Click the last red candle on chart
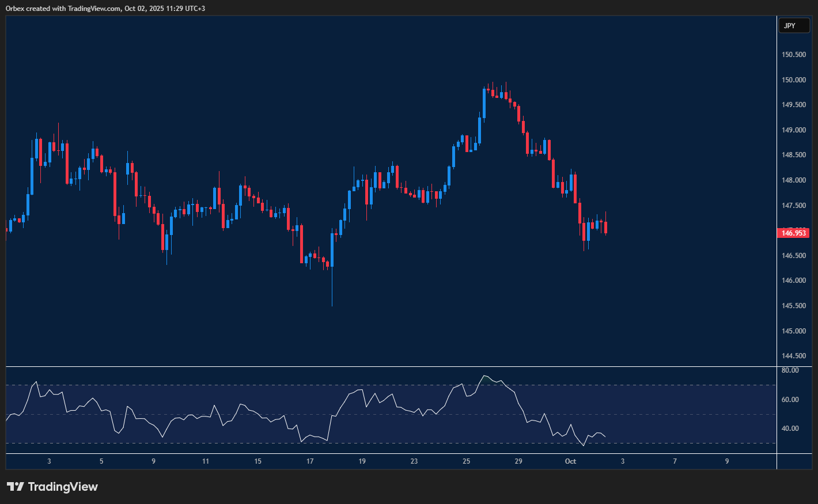 [605, 227]
